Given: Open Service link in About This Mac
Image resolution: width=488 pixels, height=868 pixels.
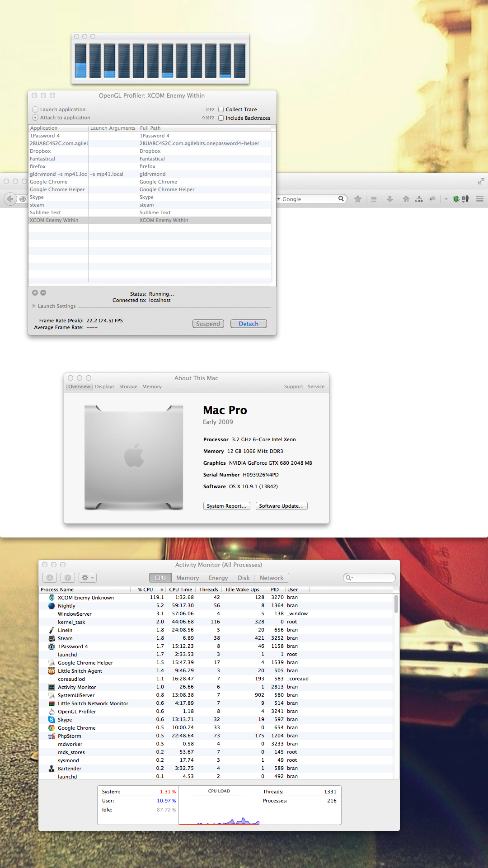Looking at the screenshot, I should point(316,387).
